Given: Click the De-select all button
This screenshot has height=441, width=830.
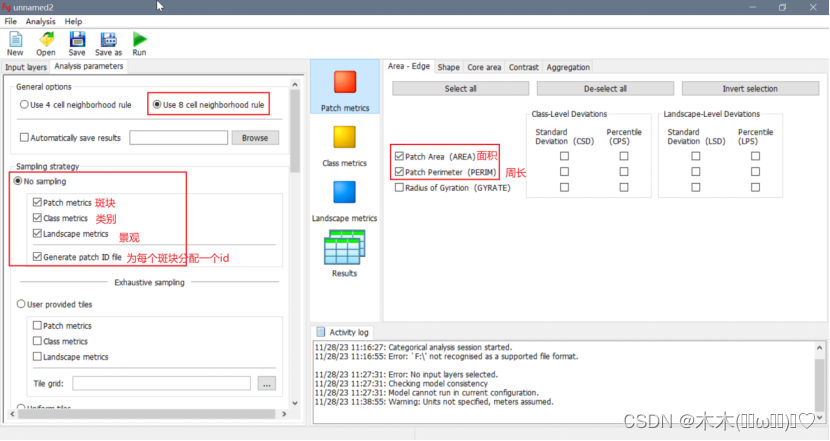Looking at the screenshot, I should pyautogui.click(x=605, y=88).
